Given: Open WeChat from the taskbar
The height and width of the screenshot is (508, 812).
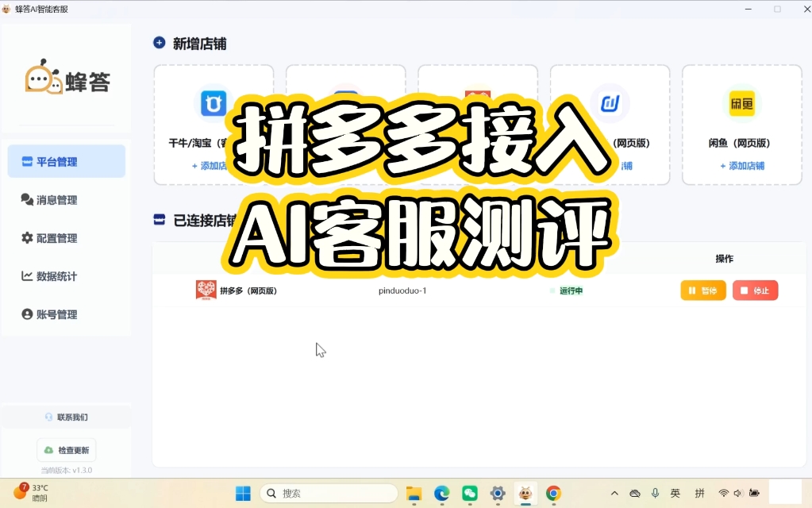Looking at the screenshot, I should click(x=470, y=494).
